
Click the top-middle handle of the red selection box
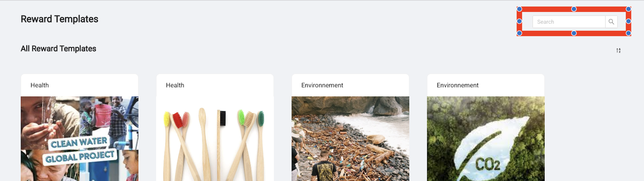click(x=574, y=9)
